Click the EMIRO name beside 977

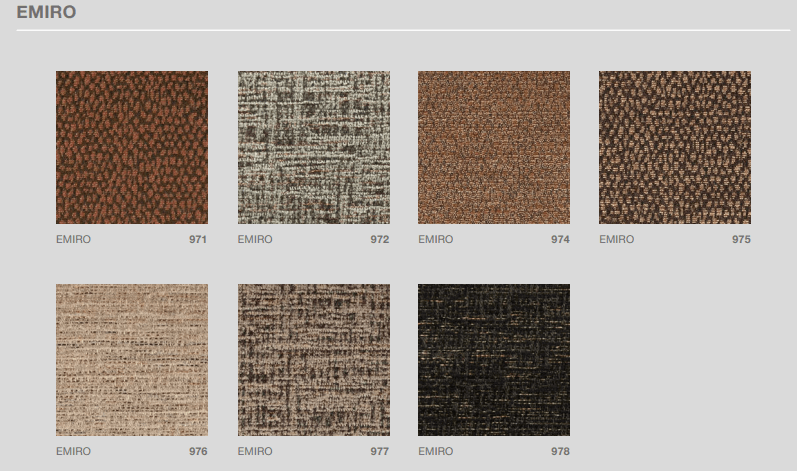[255, 451]
